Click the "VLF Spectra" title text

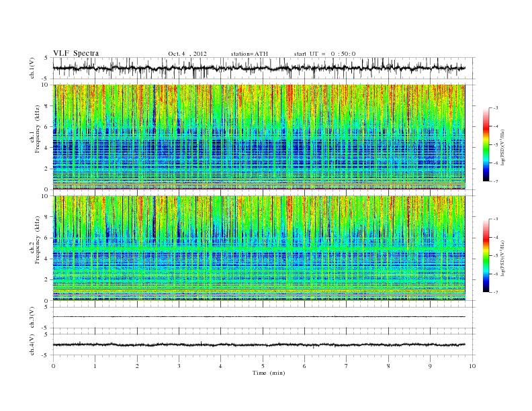click(76, 53)
